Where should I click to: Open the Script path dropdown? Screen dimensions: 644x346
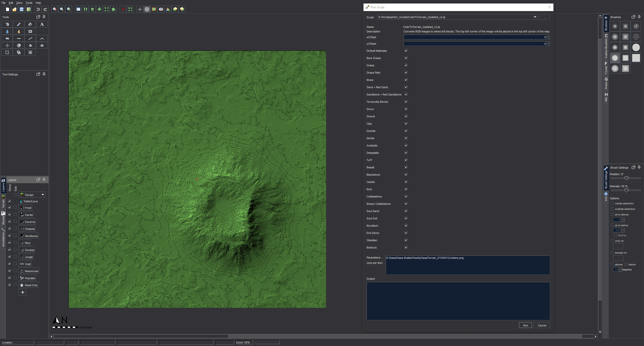535,17
